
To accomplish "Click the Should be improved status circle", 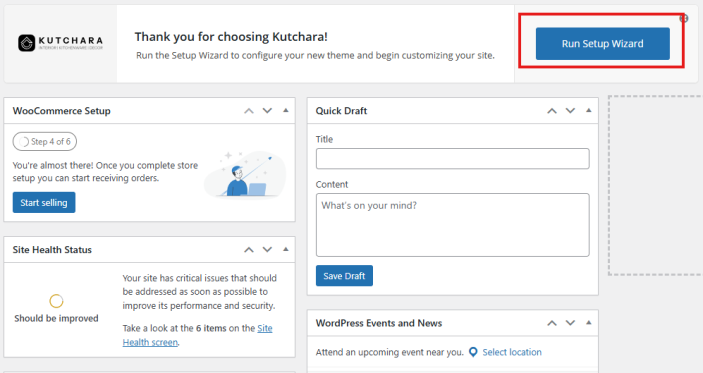I will (56, 301).
